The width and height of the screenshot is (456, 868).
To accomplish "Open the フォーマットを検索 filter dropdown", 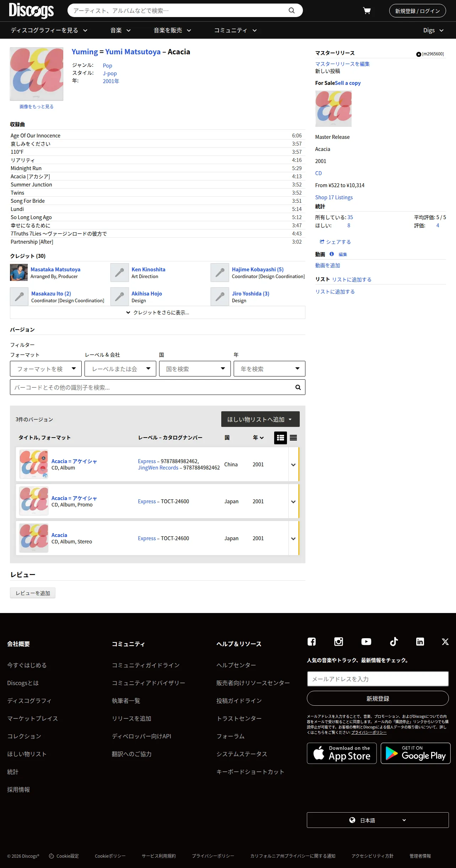I will point(46,369).
